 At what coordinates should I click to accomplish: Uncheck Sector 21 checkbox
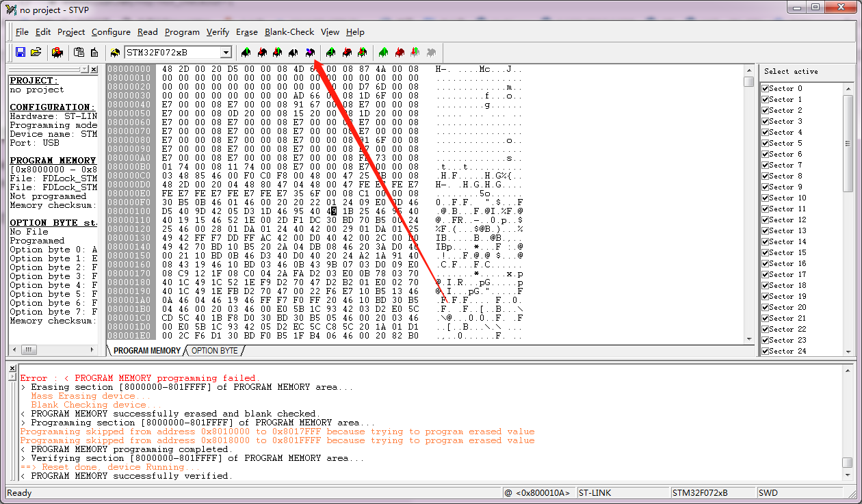pyautogui.click(x=765, y=318)
